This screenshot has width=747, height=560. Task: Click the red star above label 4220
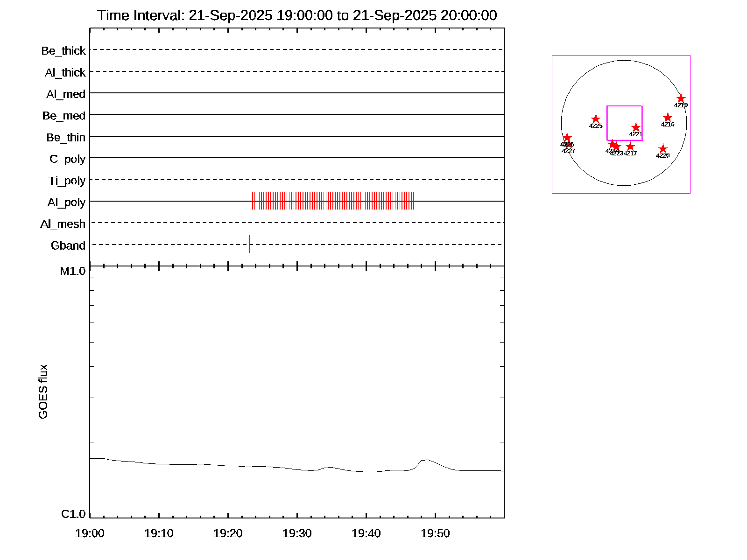[x=663, y=149]
